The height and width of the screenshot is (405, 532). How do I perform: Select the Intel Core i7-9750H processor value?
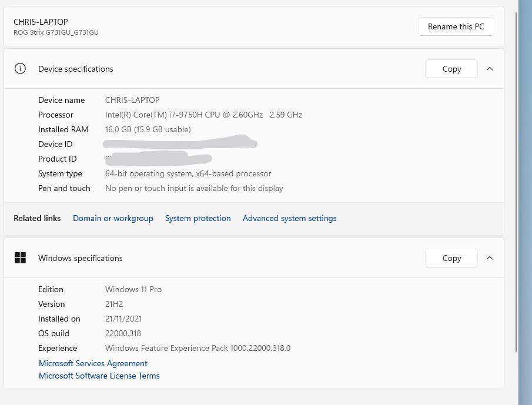pyautogui.click(x=203, y=115)
